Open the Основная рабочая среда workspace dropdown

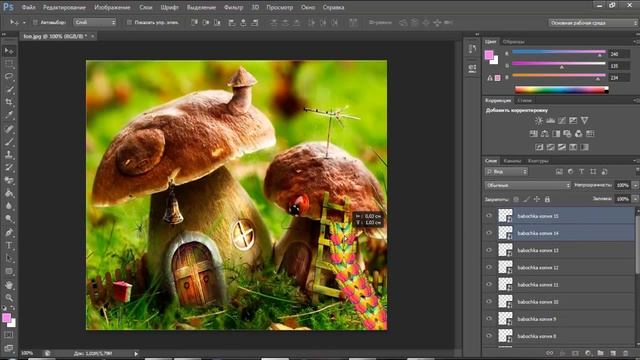(x=593, y=23)
